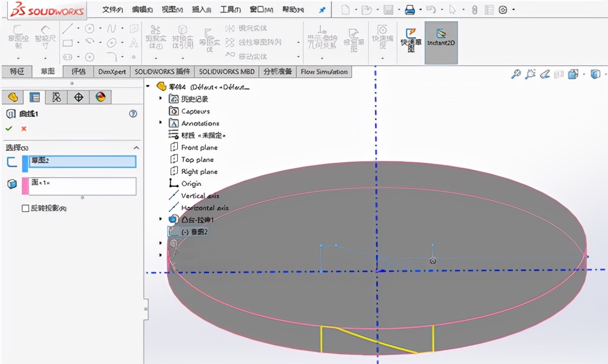
Task: Select the Ellipse sketch tool
Action: point(111,42)
